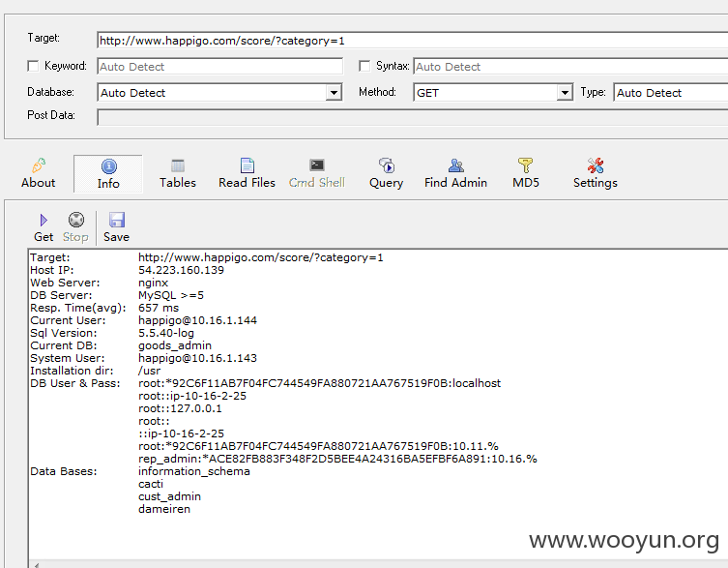Open the Type combo box

[x=671, y=93]
